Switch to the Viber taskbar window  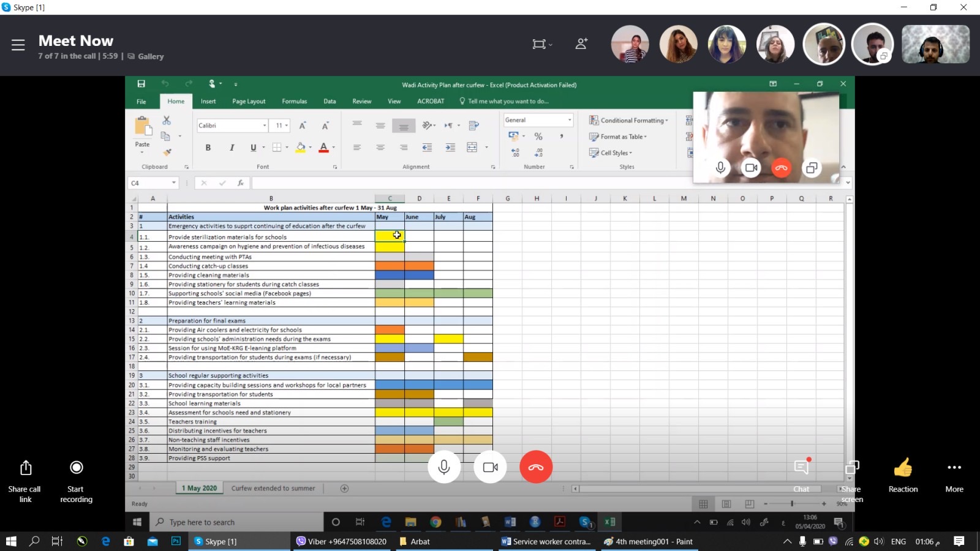342,541
